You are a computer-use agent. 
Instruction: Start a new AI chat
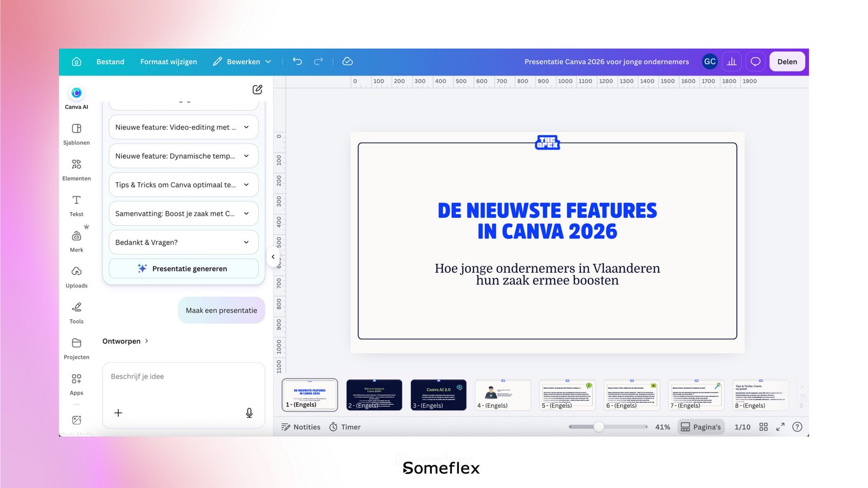coord(257,89)
